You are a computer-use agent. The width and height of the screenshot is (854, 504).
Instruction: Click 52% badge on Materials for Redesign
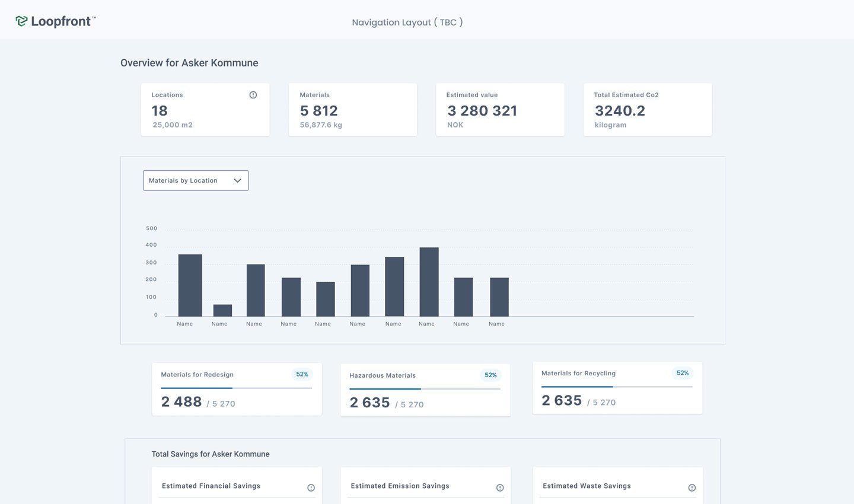(302, 374)
